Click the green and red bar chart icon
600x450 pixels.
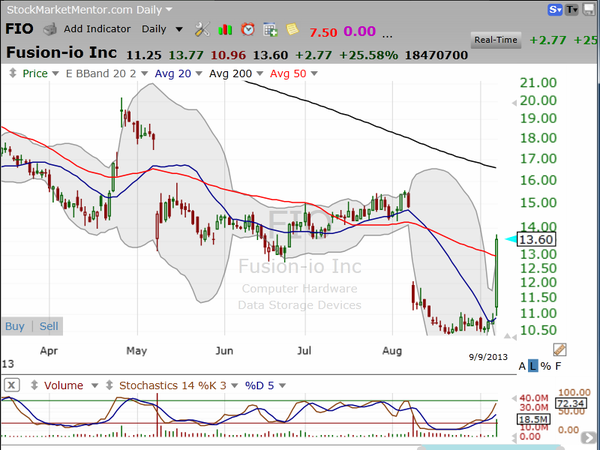pos(225,29)
